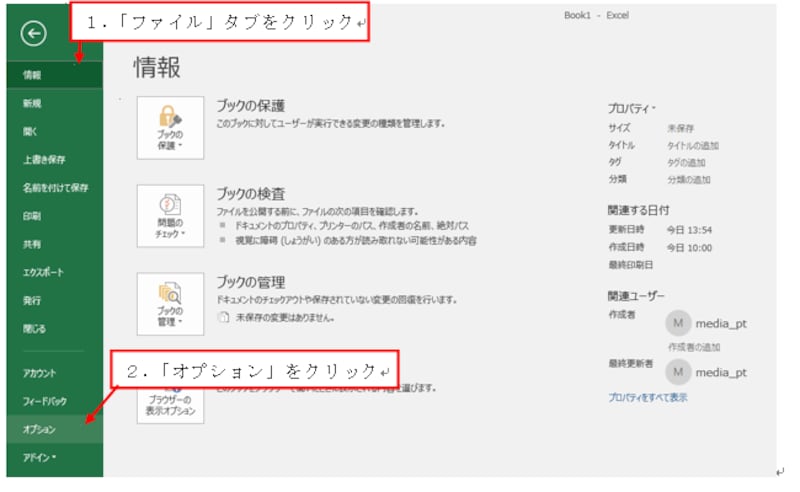Click the 最終更新者 media_pt avatar icon
Image resolution: width=800 pixels, height=492 pixels.
(x=678, y=372)
